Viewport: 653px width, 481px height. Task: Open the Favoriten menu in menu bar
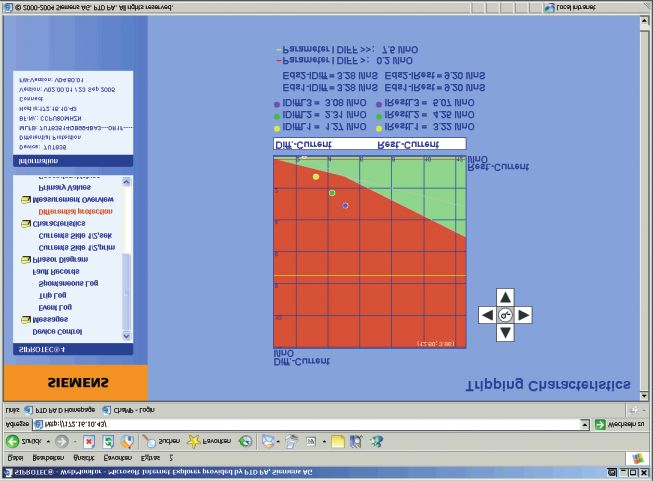coord(118,458)
